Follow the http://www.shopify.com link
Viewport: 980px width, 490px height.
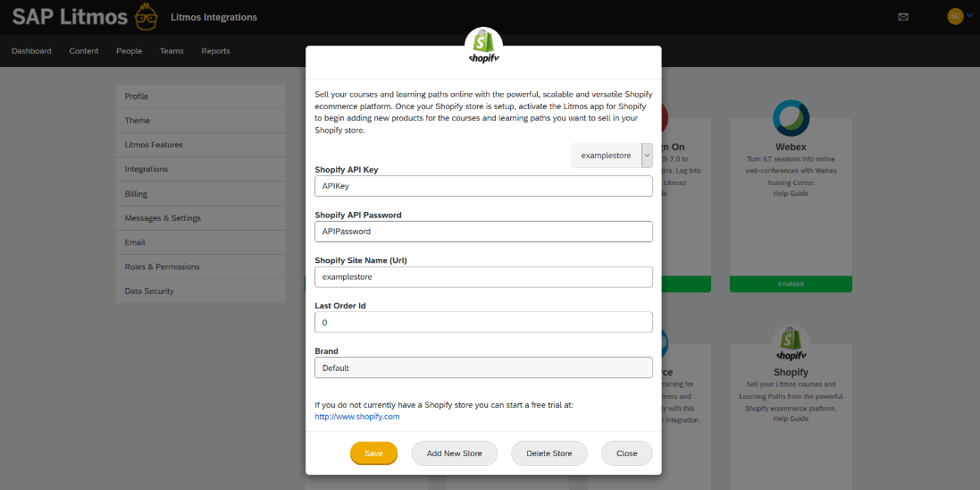click(x=356, y=416)
